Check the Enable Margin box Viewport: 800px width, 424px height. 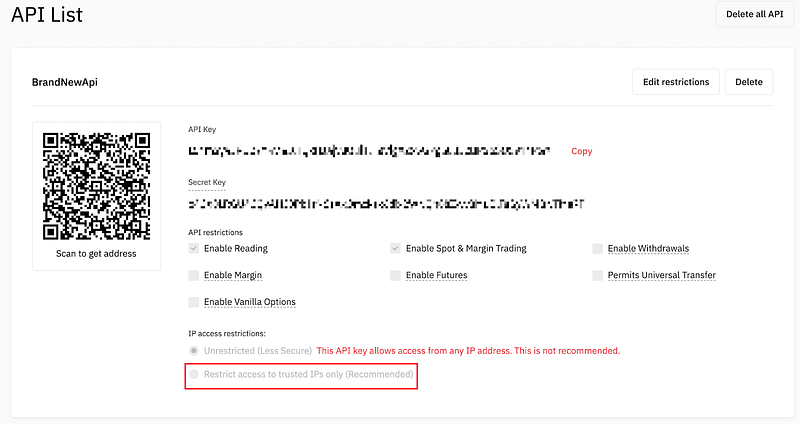coord(194,276)
